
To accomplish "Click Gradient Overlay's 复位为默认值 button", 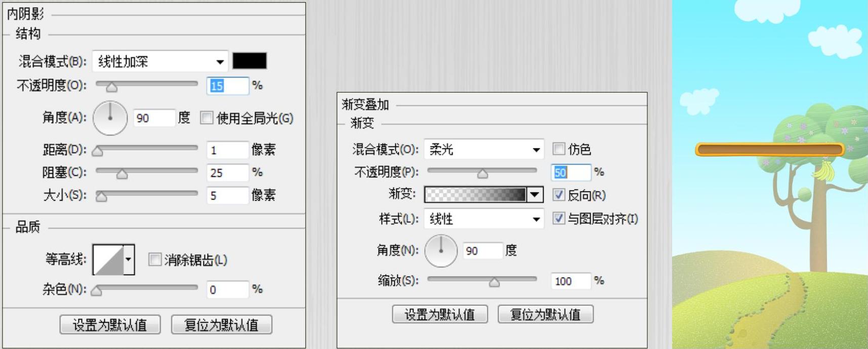I will click(x=546, y=315).
